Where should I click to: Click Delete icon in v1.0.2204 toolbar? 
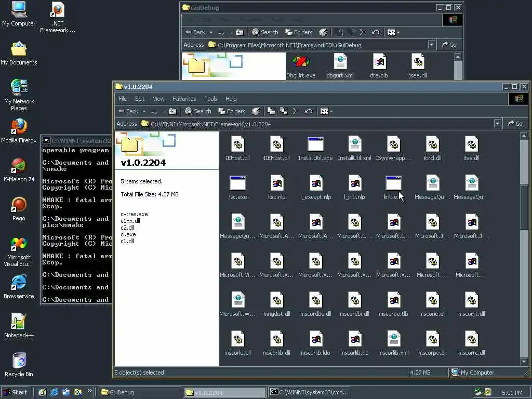[295, 111]
